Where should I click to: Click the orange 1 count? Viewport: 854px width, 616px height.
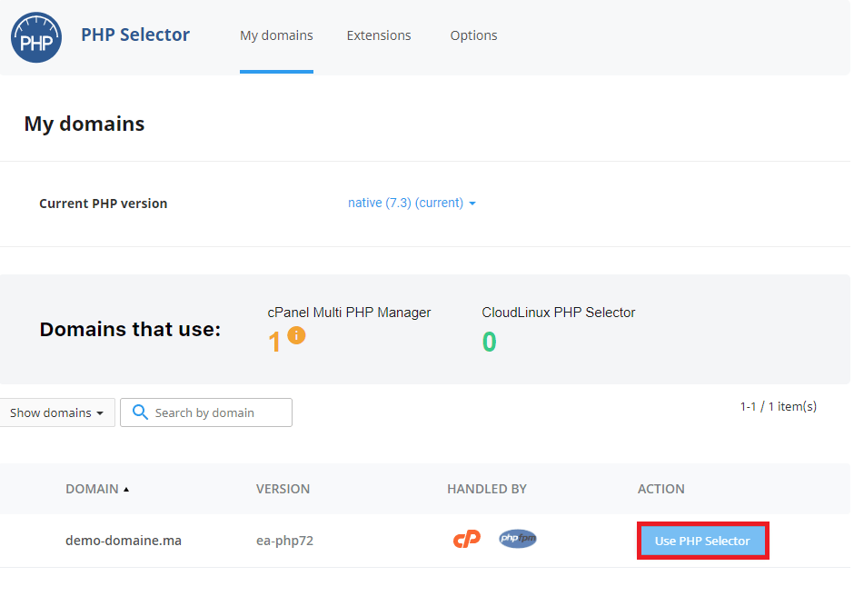(274, 343)
